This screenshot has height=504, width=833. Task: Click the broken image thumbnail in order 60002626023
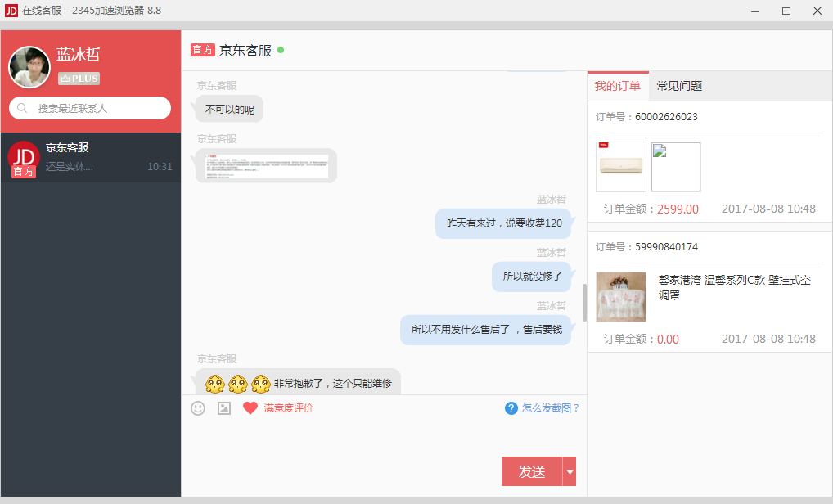(x=676, y=167)
